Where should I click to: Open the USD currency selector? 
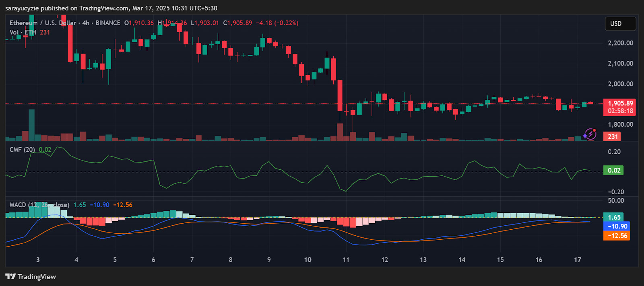pyautogui.click(x=620, y=24)
